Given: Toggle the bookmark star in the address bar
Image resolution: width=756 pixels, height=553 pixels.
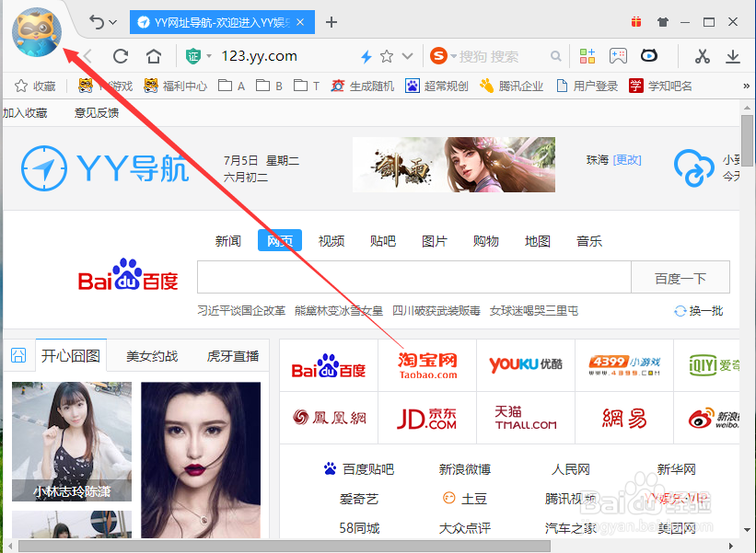Looking at the screenshot, I should [387, 56].
